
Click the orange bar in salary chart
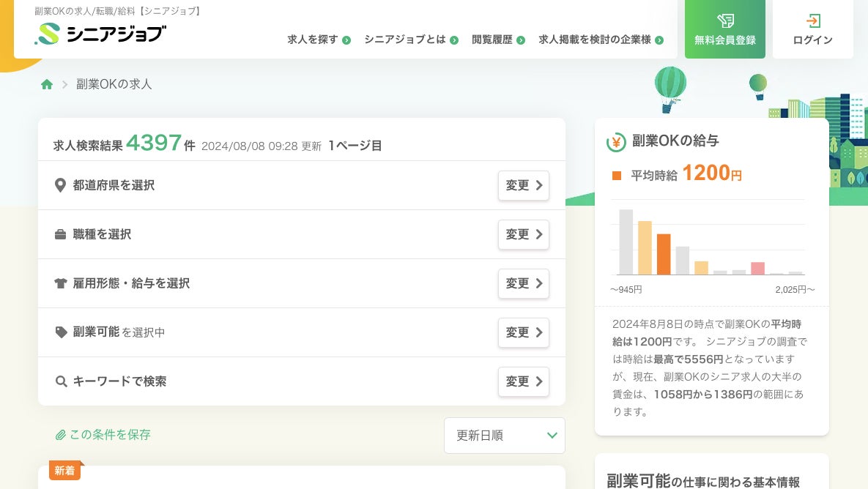664,254
